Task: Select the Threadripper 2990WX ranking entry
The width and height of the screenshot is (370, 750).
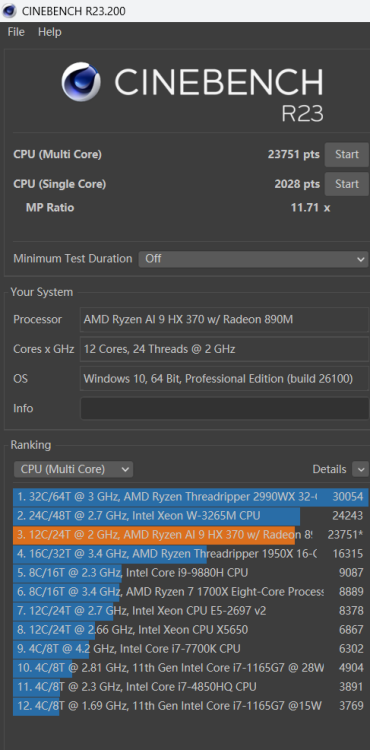Action: pyautogui.click(x=191, y=497)
